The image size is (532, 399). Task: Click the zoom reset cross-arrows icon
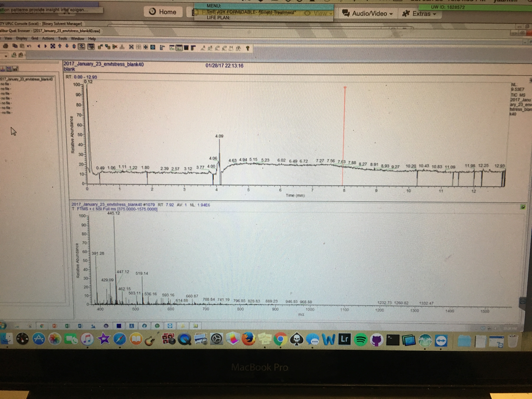[x=53, y=46]
